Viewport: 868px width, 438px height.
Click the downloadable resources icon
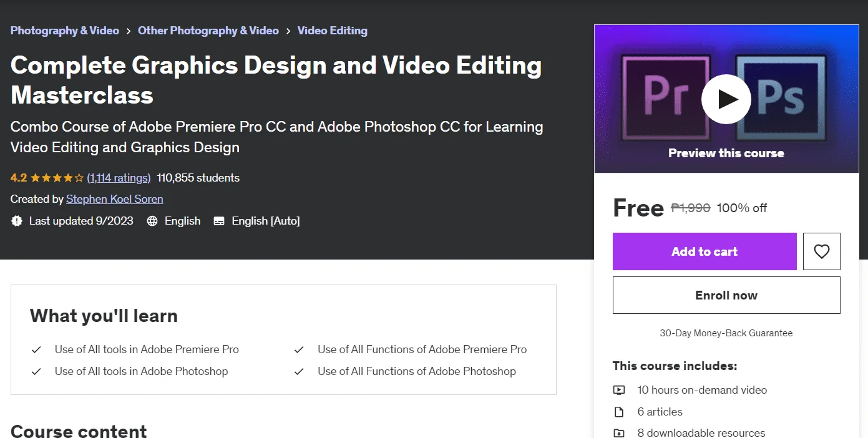(x=619, y=433)
